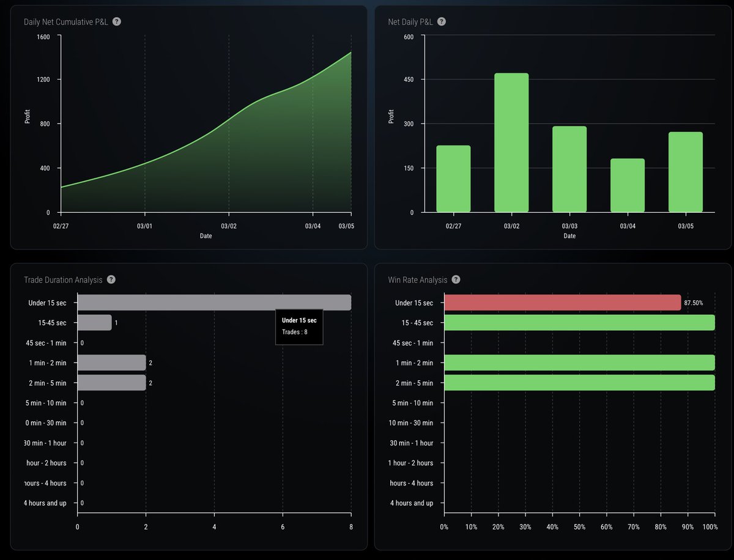Click the 1 min - 2 min duration bar
The height and width of the screenshot is (560, 734).
pyautogui.click(x=112, y=363)
